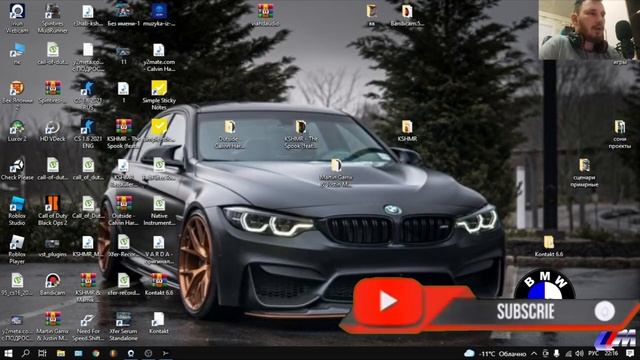This screenshot has width=640, height=360.
Task: Open the vst_plugins desktop item
Action: click(x=52, y=246)
